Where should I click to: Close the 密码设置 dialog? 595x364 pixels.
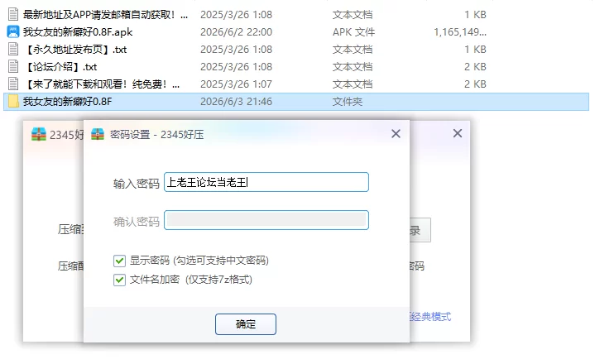click(396, 133)
